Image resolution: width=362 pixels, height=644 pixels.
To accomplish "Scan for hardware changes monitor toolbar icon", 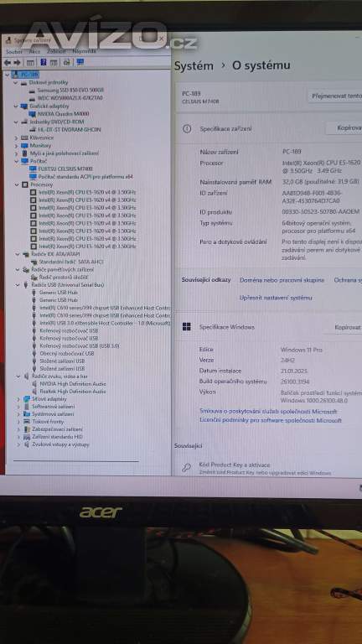I will point(80,62).
